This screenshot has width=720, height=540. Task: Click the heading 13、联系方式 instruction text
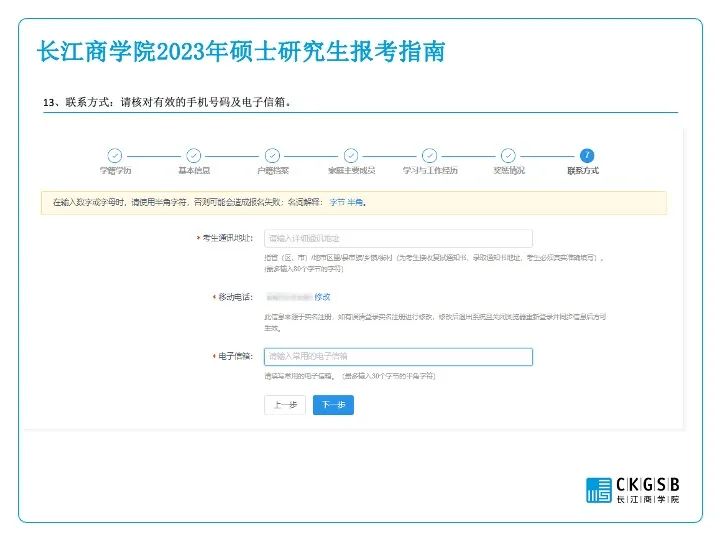[168, 102]
